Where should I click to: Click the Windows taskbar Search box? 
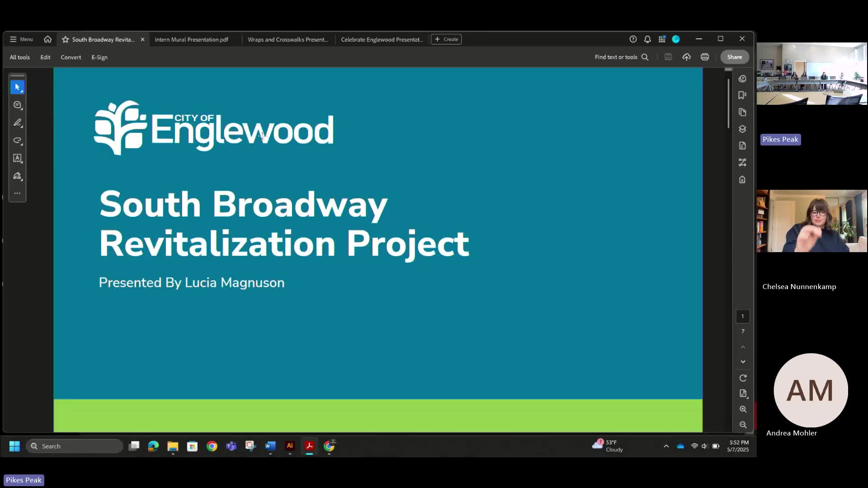tap(75, 446)
